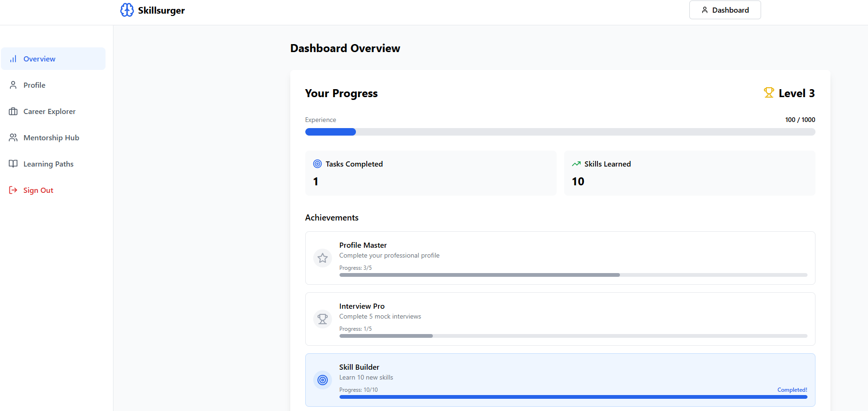868x411 pixels.
Task: Click the Tasks Completed label
Action: click(x=354, y=164)
